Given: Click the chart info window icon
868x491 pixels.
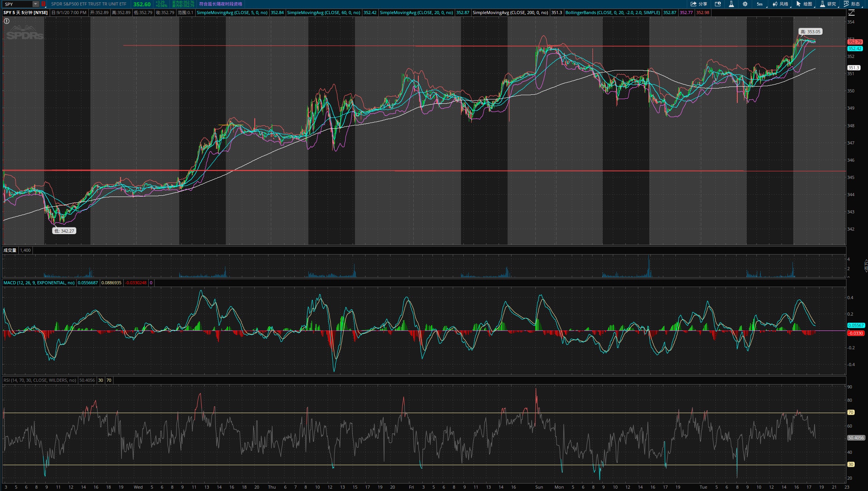Looking at the screenshot, I should click(718, 4).
